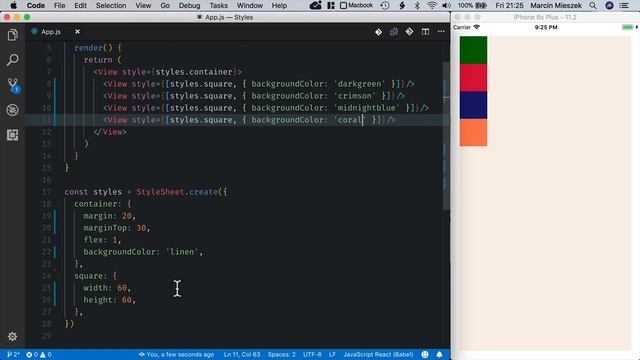Click the UTF-8 encoding indicator
This screenshot has height=360, width=640.
312,354
